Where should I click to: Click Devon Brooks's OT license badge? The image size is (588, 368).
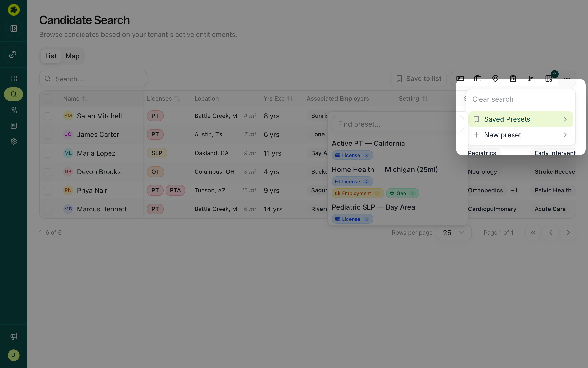coord(155,172)
